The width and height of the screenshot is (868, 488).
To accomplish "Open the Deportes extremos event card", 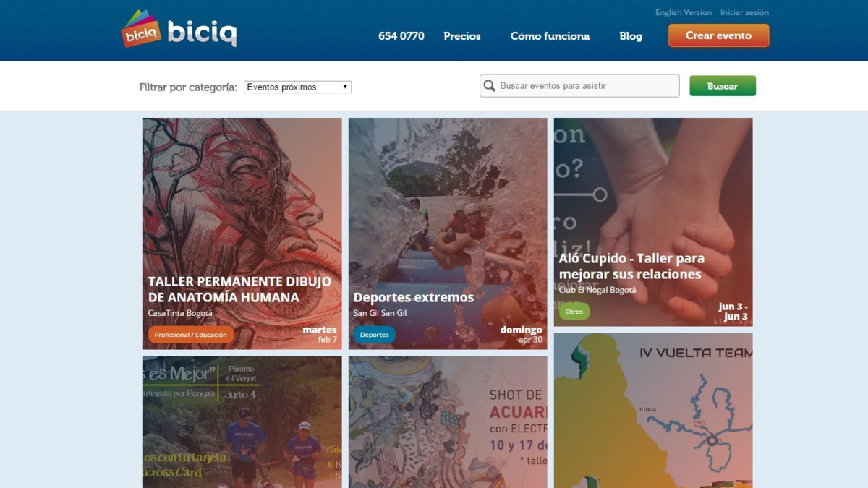I will (448, 234).
